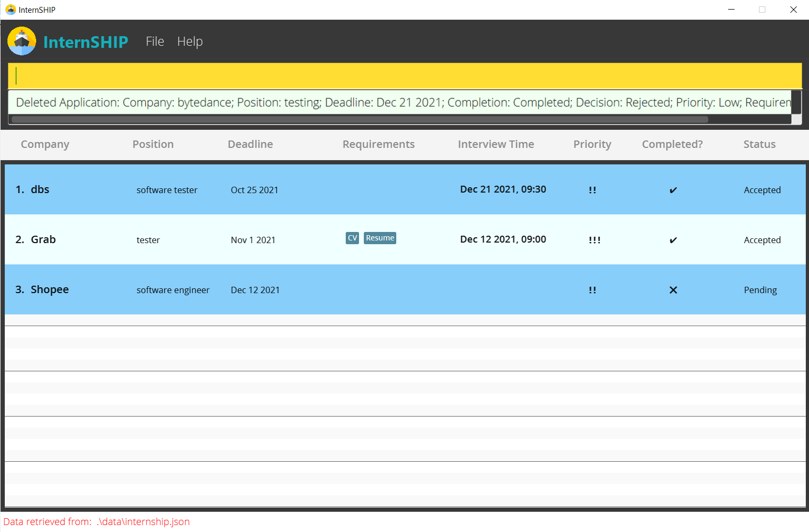Image resolution: width=809 pixels, height=532 pixels.
Task: Click the Status column header
Action: point(760,144)
